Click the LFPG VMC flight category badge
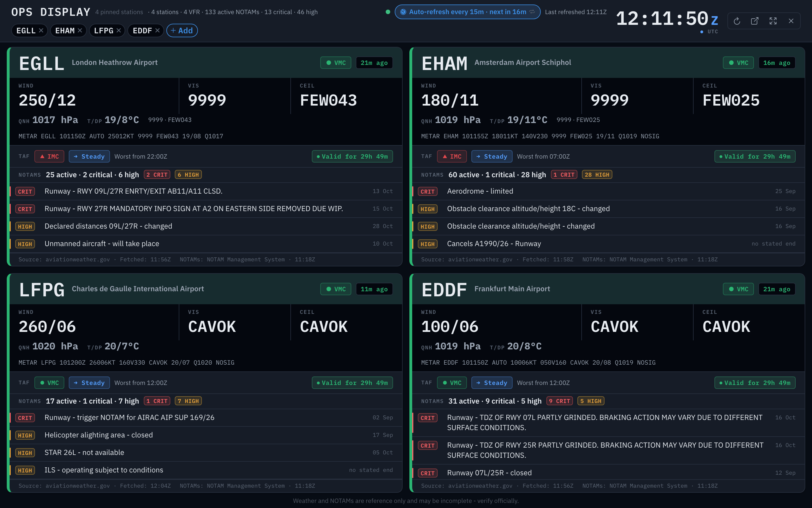 [336, 289]
